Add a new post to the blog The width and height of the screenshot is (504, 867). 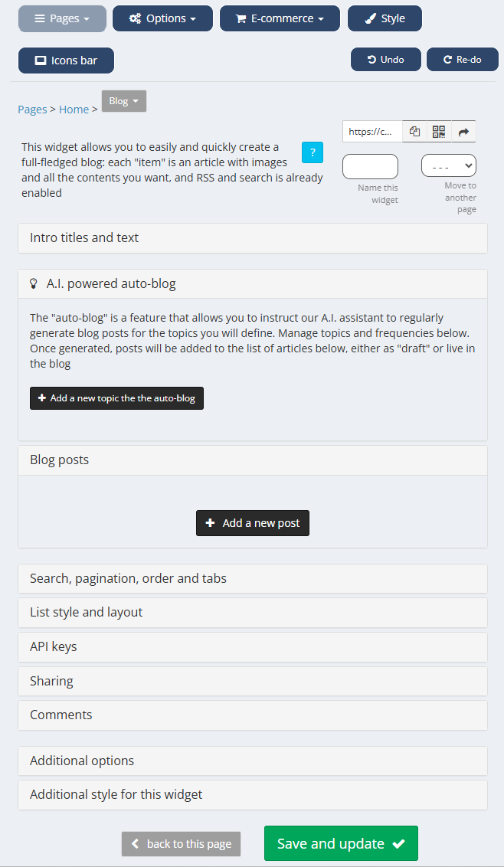253,523
